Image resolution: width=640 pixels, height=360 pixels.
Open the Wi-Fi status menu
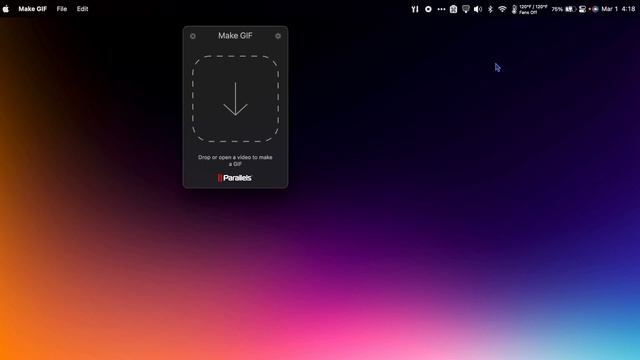click(502, 9)
